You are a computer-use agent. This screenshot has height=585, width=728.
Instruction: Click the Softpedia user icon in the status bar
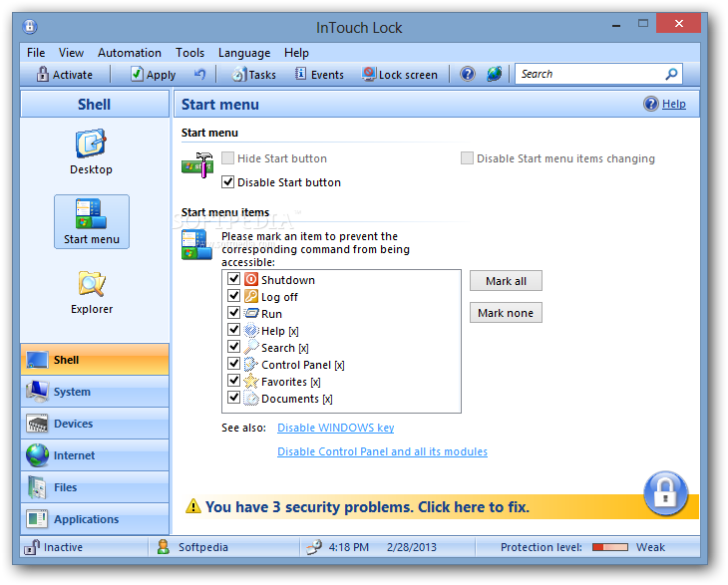click(x=163, y=547)
